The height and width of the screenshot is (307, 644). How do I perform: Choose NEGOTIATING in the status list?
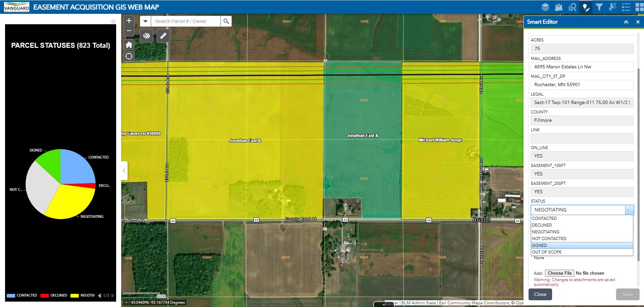582,232
